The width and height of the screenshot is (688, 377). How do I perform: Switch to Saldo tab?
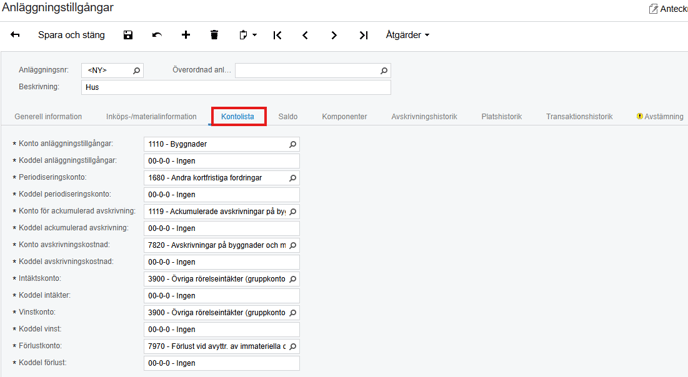pos(288,117)
